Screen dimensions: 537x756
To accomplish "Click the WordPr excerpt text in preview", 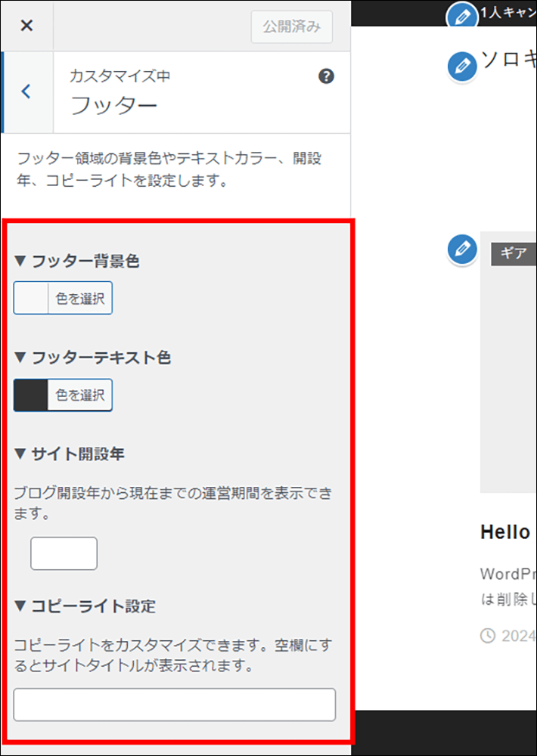I will tap(508, 587).
